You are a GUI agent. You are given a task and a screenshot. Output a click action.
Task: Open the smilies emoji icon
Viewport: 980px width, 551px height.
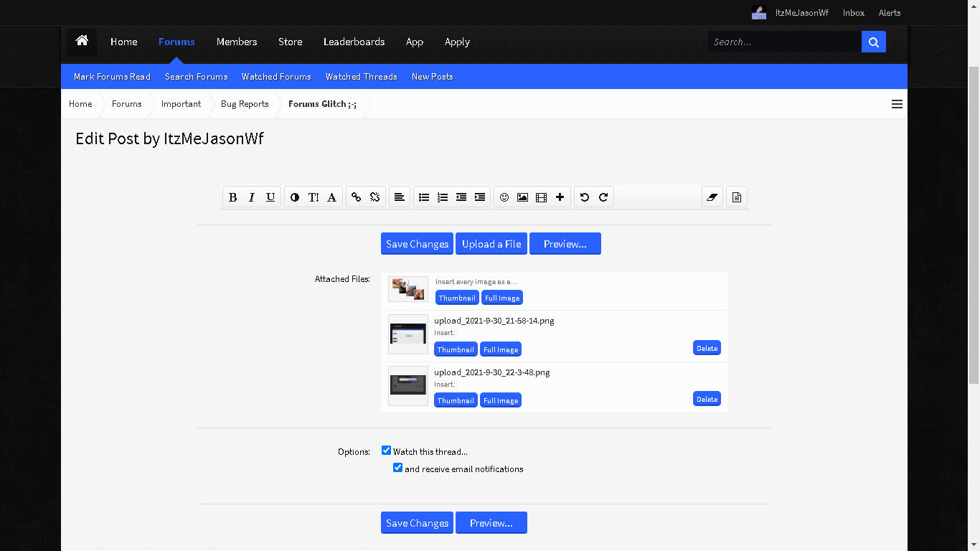pos(504,197)
